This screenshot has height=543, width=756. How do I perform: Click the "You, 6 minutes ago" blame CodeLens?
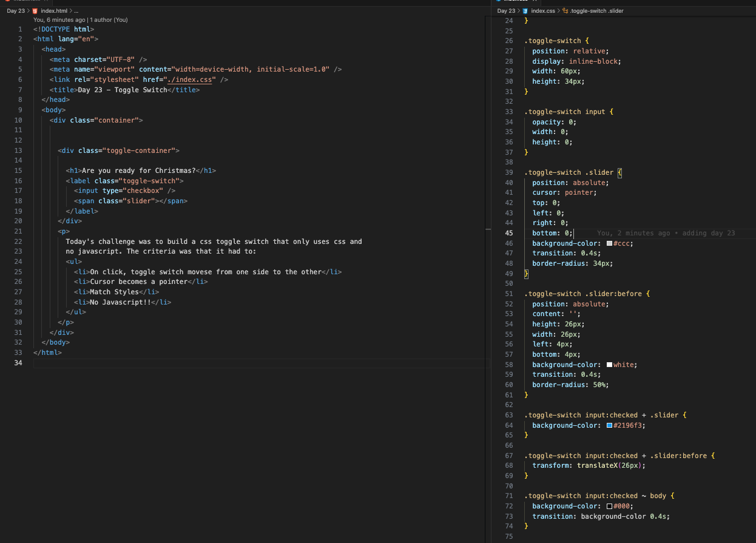coord(60,20)
